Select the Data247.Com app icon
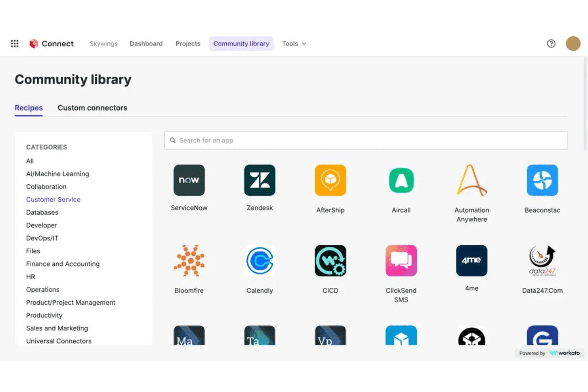The height and width of the screenshot is (392, 588). tap(542, 261)
